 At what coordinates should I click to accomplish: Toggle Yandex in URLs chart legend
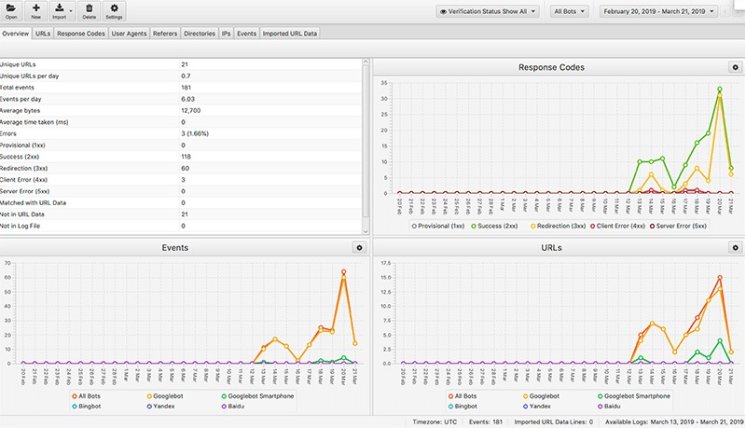pyautogui.click(x=537, y=407)
